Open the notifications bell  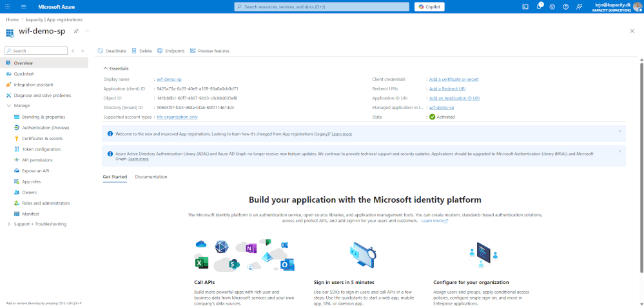[539, 6]
